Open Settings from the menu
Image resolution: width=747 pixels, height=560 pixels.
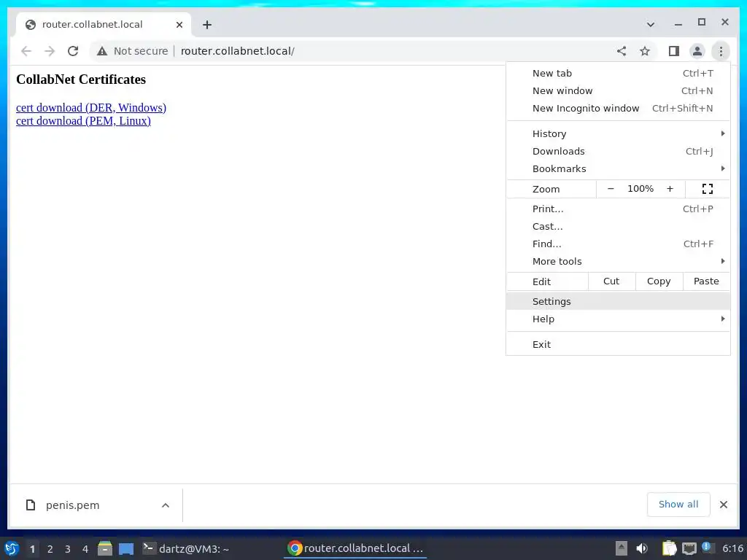pyautogui.click(x=618, y=301)
